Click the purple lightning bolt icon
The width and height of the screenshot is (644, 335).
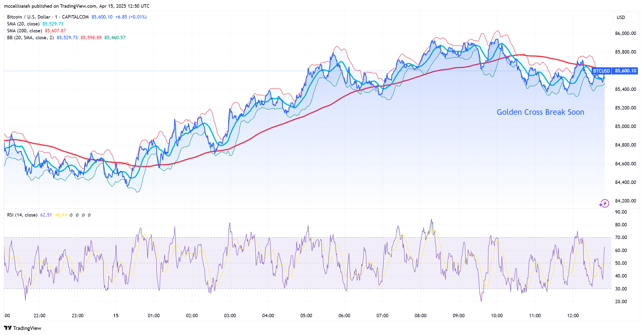(x=604, y=204)
